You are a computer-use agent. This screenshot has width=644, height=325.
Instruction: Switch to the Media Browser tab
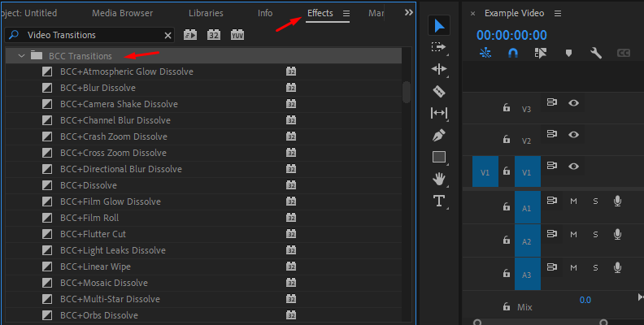(124, 14)
